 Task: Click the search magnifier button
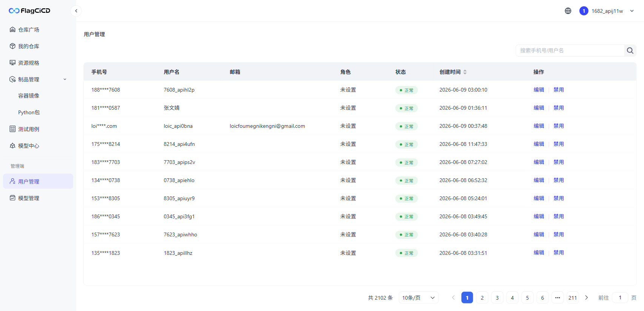click(x=630, y=51)
